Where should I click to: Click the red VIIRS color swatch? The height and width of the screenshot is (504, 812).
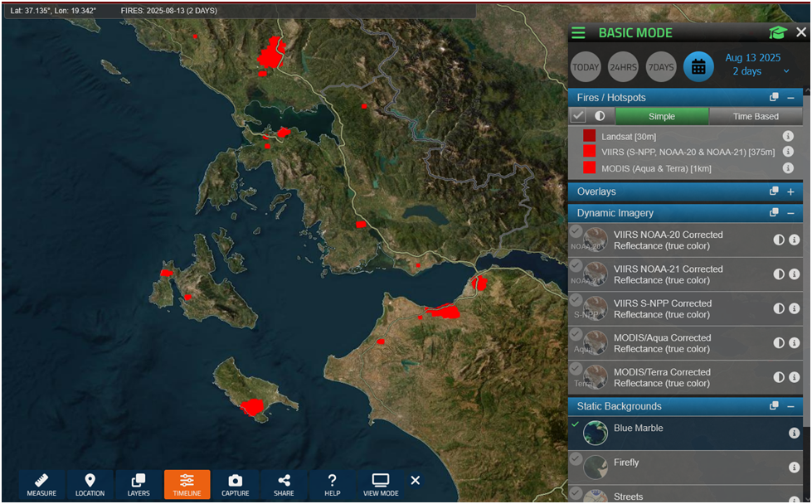(589, 152)
